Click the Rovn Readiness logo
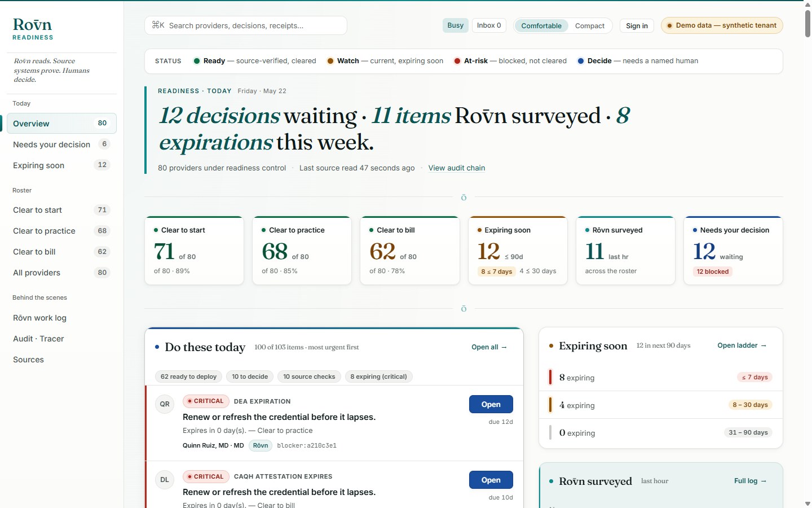 [33, 29]
